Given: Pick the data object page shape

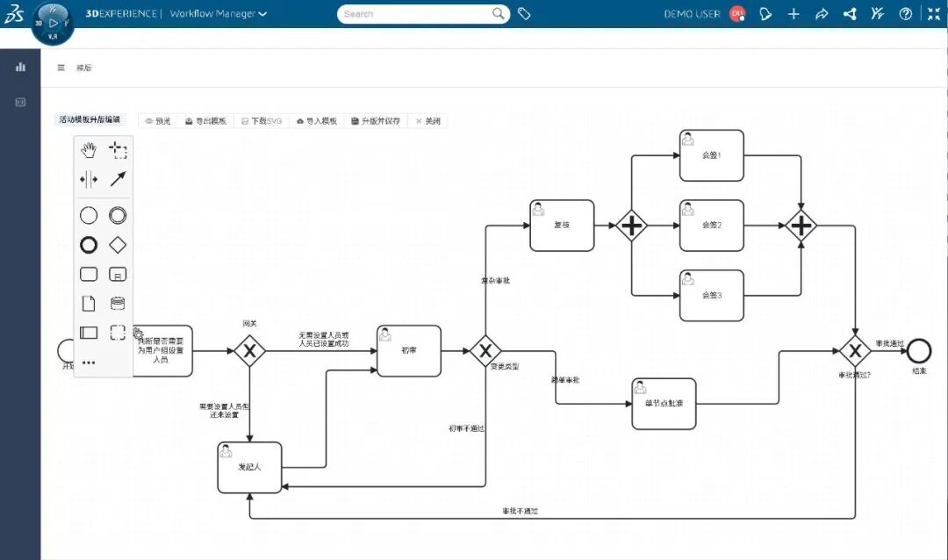Looking at the screenshot, I should tap(89, 303).
